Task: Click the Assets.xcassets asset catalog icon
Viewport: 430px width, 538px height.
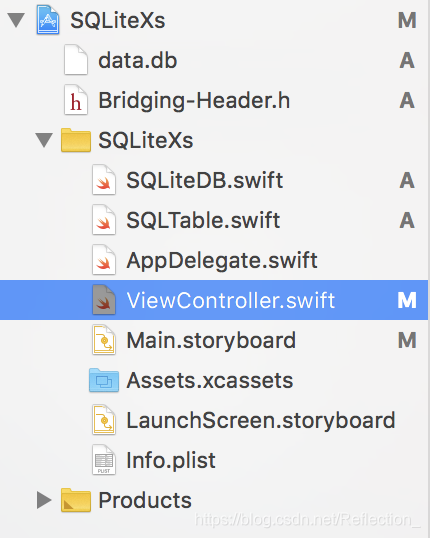Action: pos(104,380)
